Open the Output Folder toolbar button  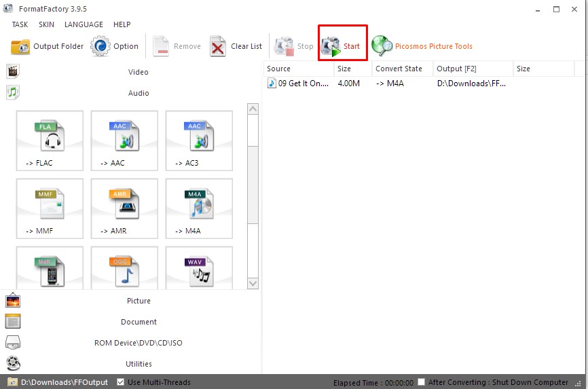point(48,47)
